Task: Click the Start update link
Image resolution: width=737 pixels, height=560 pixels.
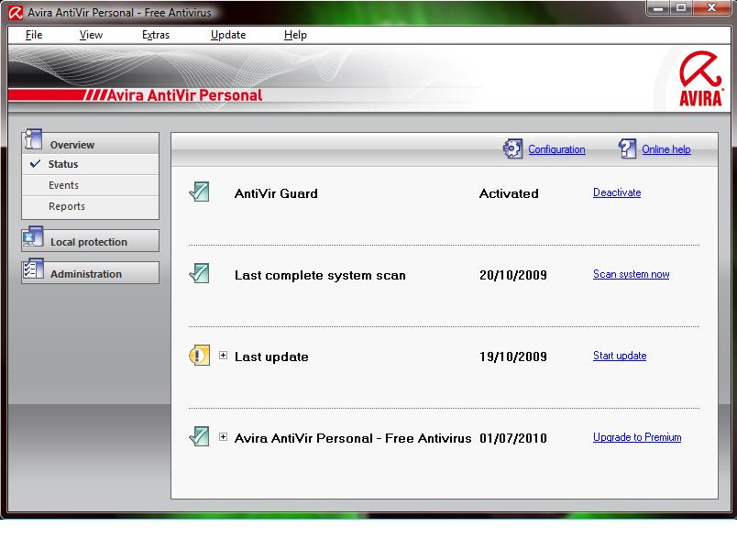Action: pyautogui.click(x=620, y=356)
